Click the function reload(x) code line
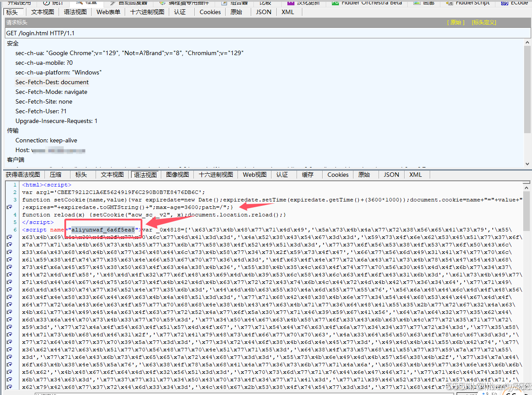This screenshot has height=395, width=532. pos(154,215)
